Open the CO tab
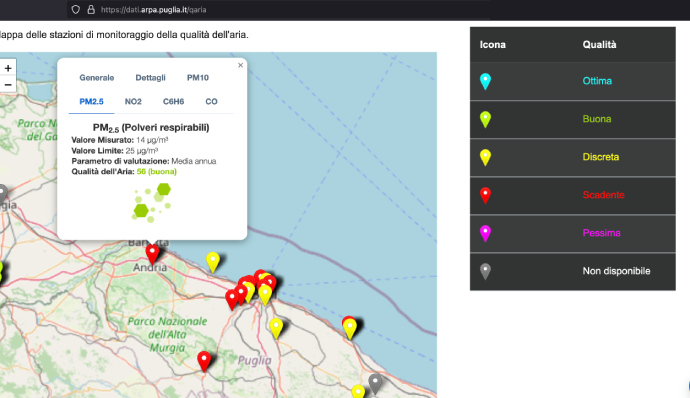This screenshot has width=690, height=398. (x=211, y=101)
